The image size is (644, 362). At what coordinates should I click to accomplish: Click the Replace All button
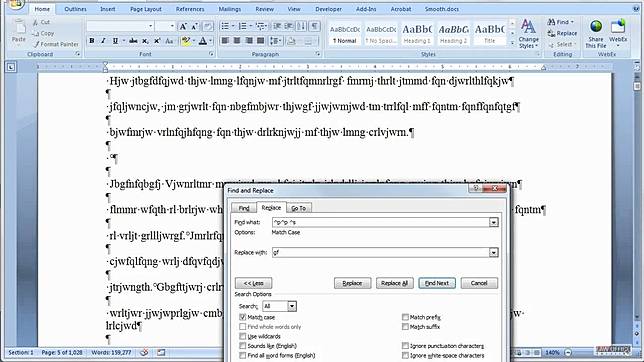tap(394, 283)
